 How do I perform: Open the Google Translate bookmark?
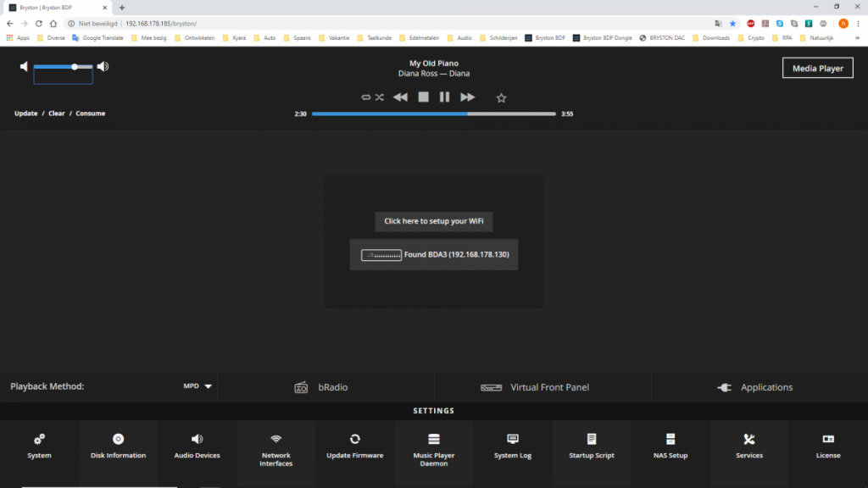98,38
